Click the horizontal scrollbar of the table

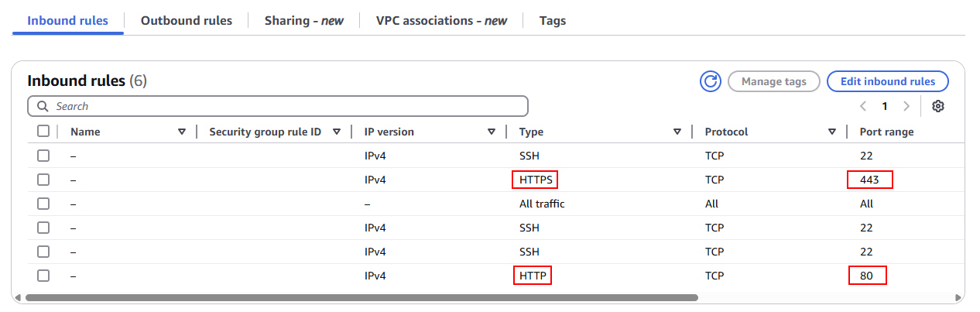click(x=362, y=297)
